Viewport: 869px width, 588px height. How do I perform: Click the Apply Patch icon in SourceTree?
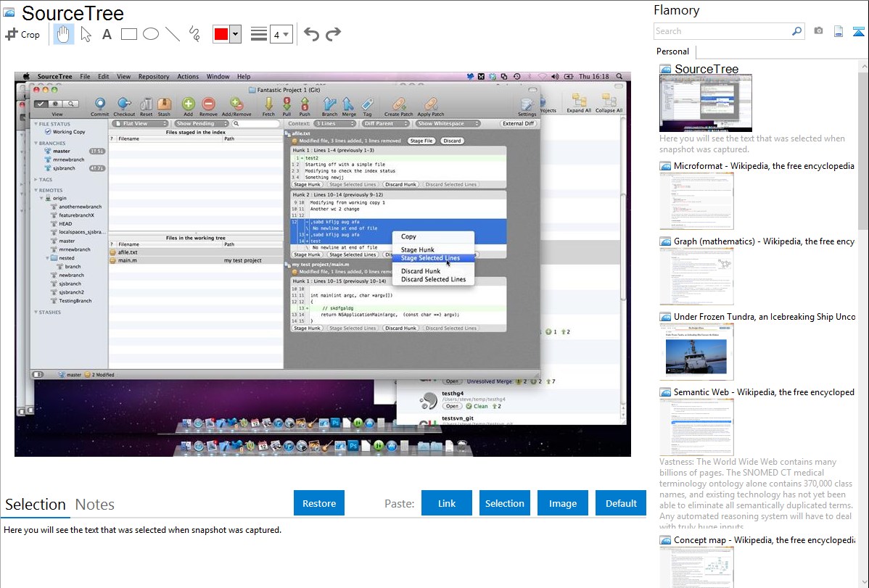click(x=431, y=106)
